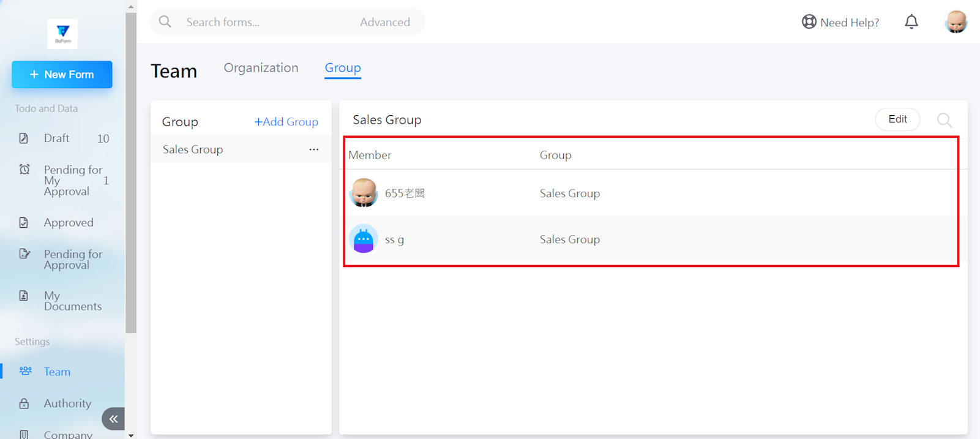Open Sales Group three-dot options menu
This screenshot has width=980, height=439.
coord(313,149)
